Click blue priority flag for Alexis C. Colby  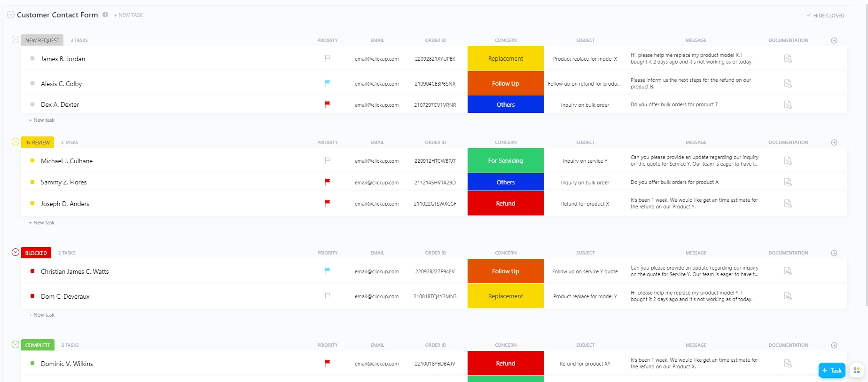point(328,83)
